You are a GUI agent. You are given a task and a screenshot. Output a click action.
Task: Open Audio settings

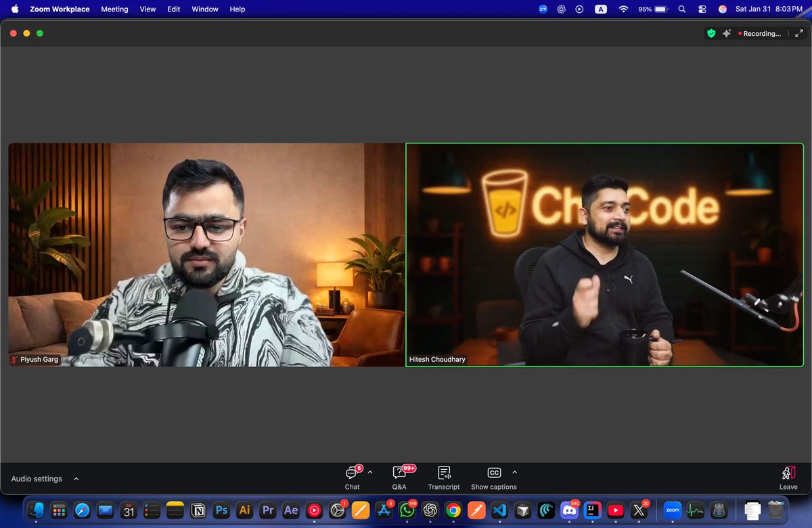click(37, 479)
